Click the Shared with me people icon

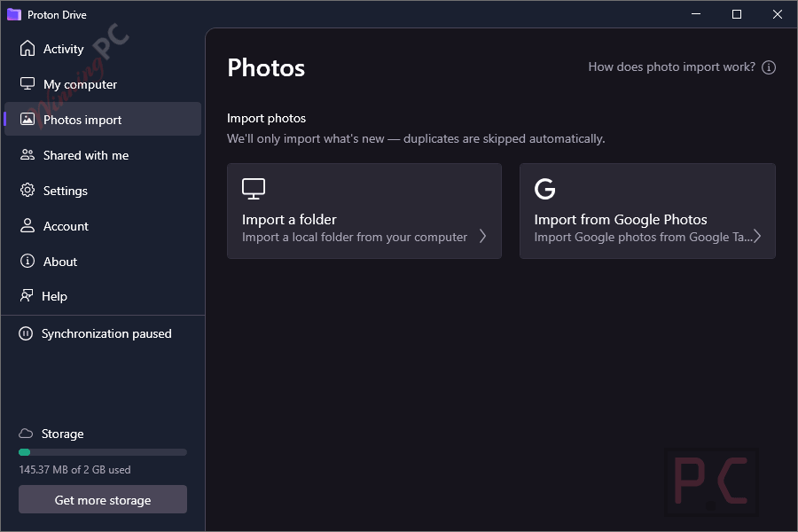coord(27,155)
